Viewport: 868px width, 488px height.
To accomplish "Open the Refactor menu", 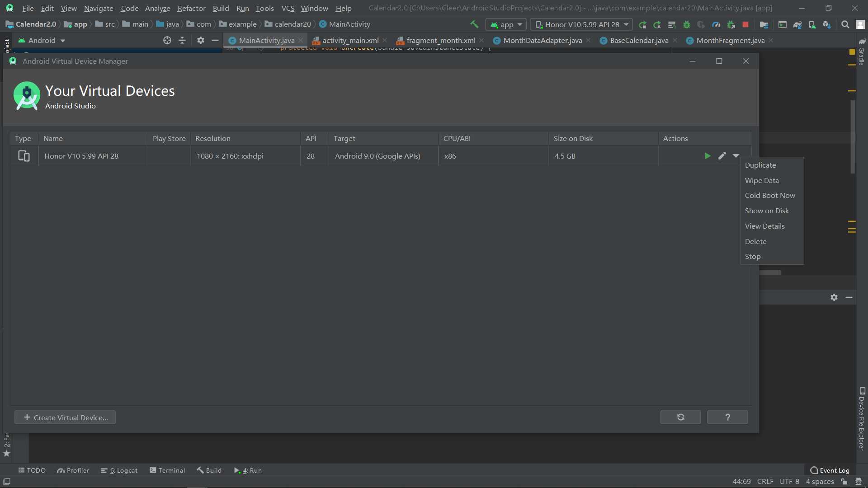I will coord(191,8).
